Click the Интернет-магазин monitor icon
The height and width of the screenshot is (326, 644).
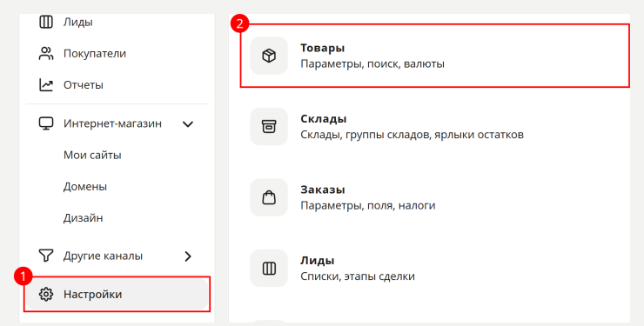click(x=46, y=123)
